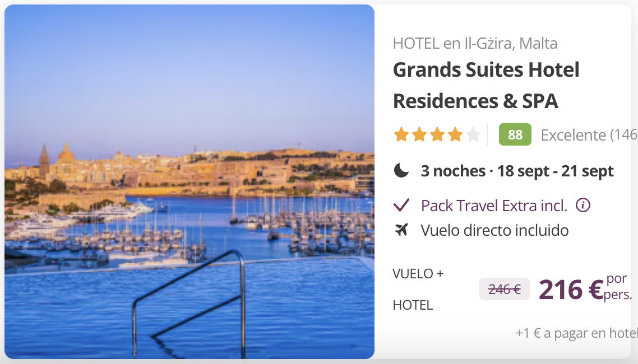This screenshot has width=638, height=364.
Task: Click the green 88 score badge
Action: tap(515, 134)
